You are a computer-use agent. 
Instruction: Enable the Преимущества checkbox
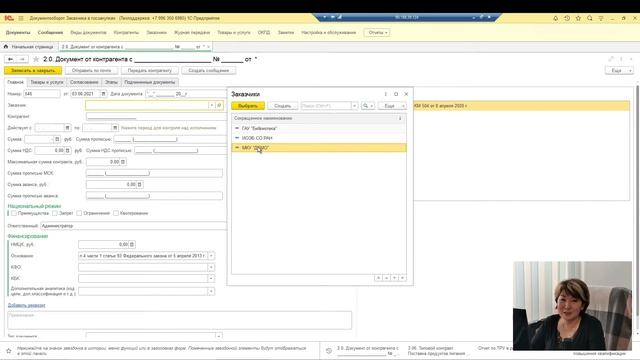14,213
